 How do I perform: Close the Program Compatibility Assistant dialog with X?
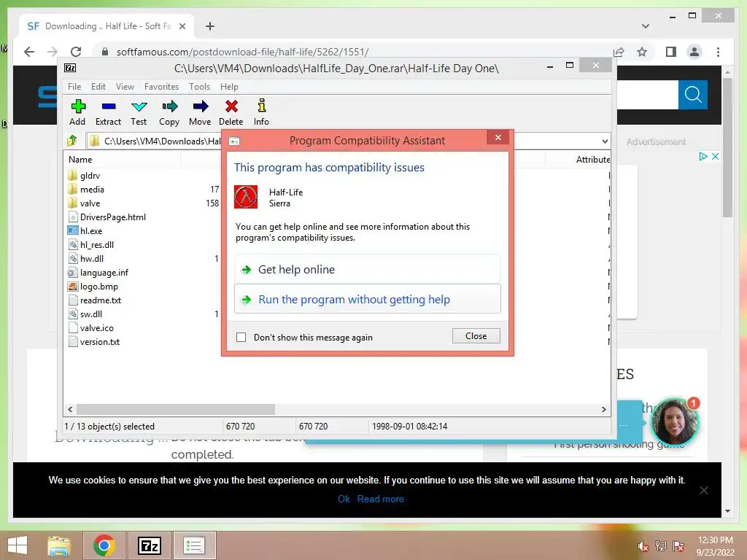coord(498,138)
